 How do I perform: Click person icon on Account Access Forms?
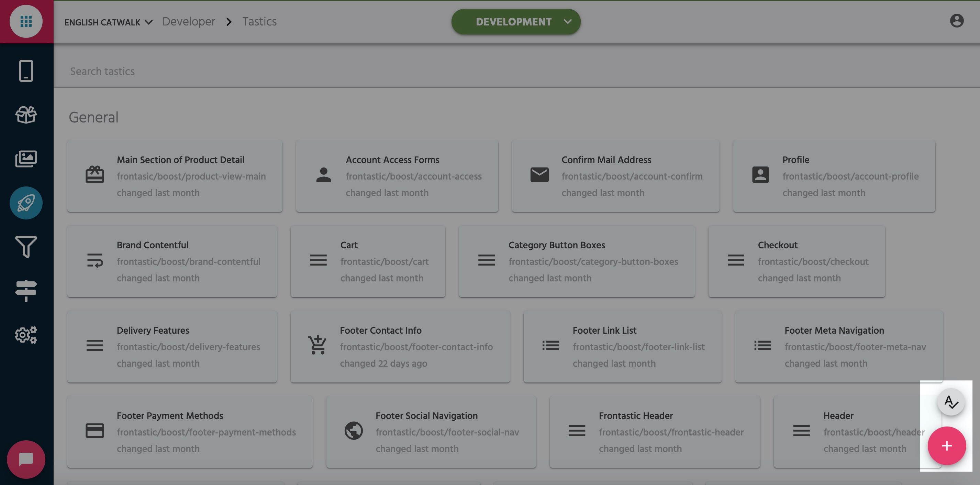324,175
